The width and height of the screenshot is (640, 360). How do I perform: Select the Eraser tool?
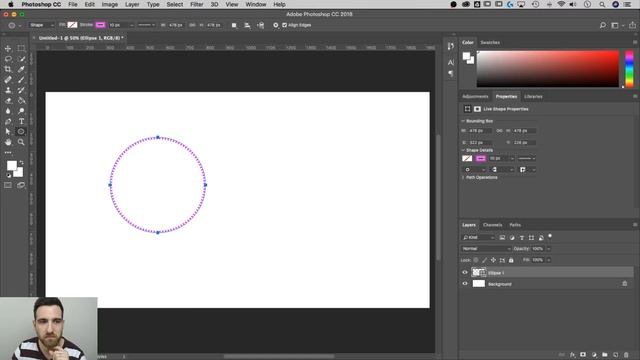(8, 100)
